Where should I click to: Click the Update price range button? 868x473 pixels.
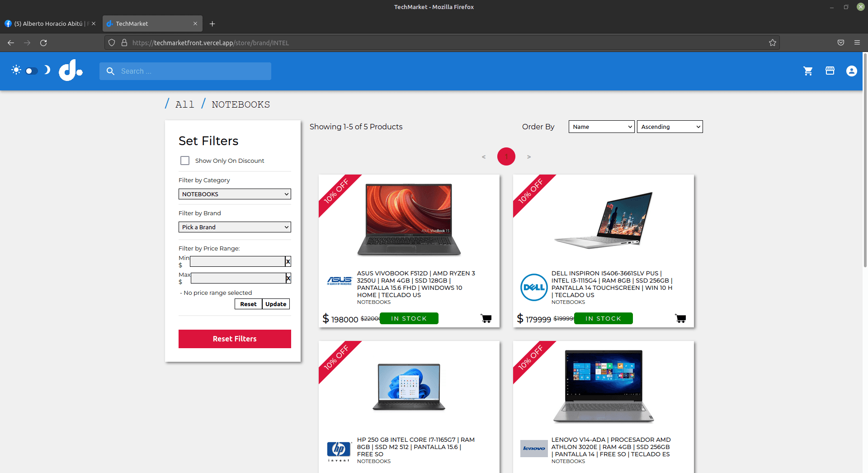tap(276, 304)
